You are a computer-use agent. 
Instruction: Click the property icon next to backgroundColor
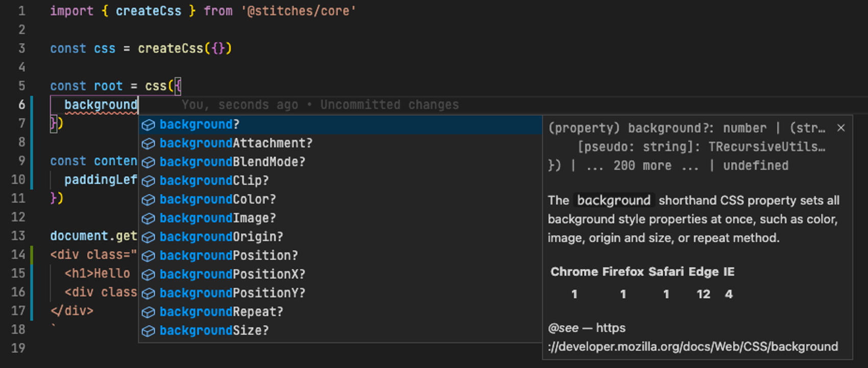148,200
